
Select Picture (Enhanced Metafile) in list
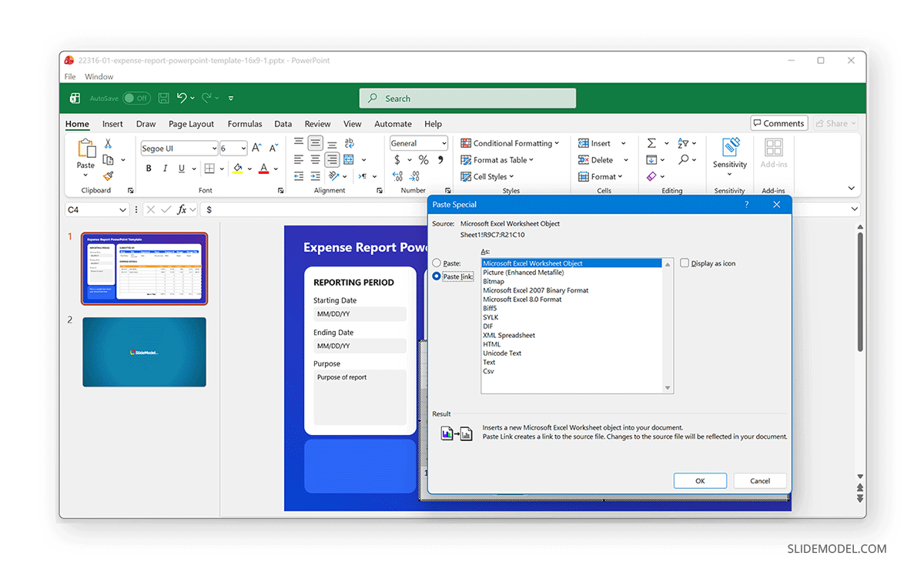[524, 273]
